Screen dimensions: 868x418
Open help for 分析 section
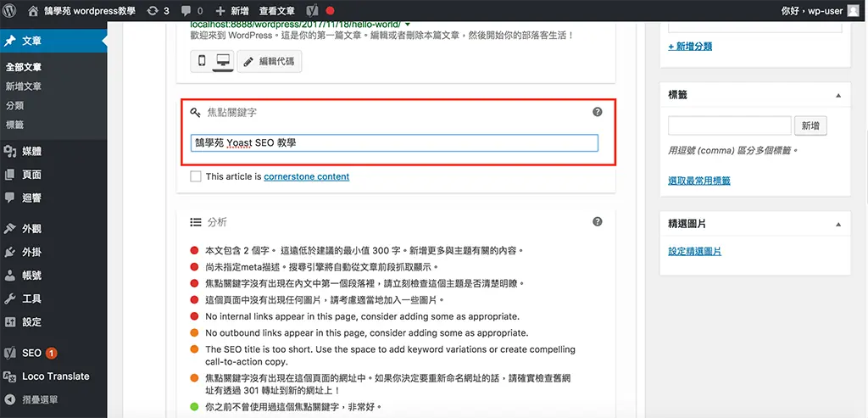[598, 221]
